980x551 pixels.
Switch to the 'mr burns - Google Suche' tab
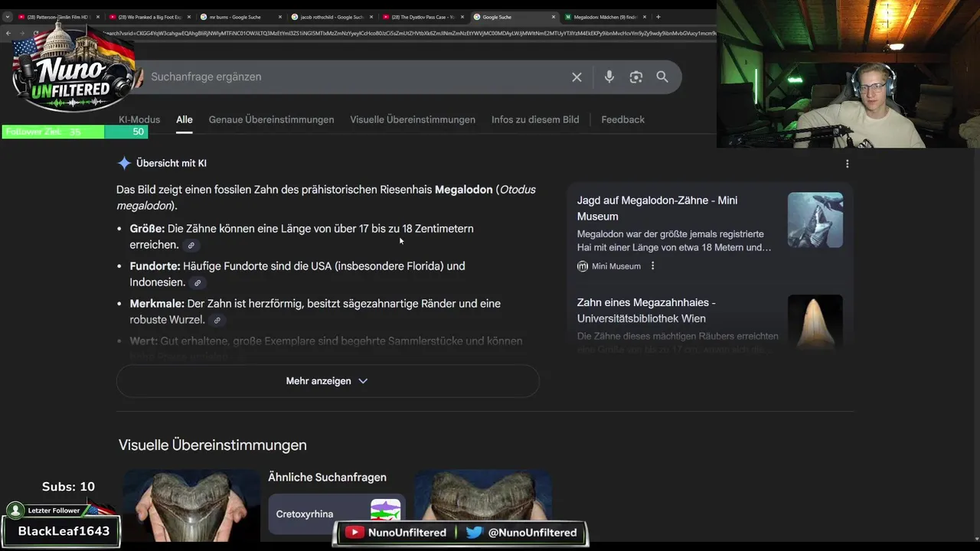[x=240, y=17]
